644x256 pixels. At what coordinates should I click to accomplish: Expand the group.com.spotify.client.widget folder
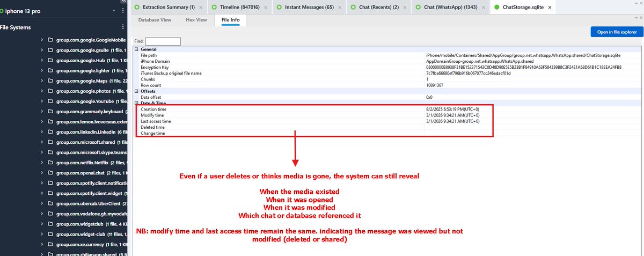point(42,193)
